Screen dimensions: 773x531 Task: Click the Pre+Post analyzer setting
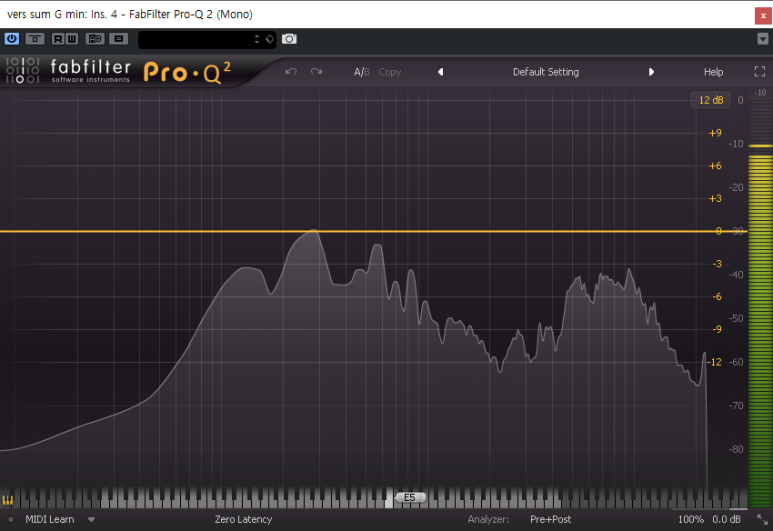tap(550, 520)
